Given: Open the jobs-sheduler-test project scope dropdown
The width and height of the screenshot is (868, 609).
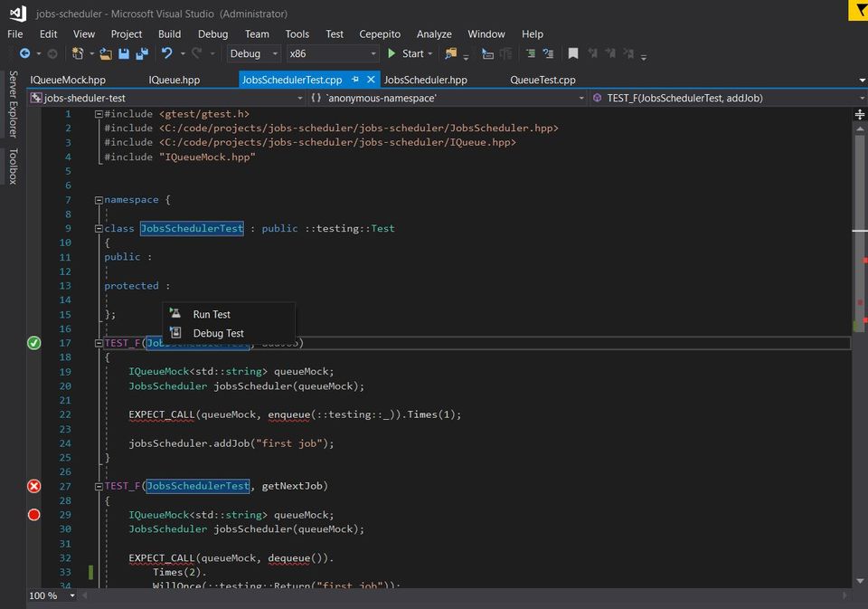Looking at the screenshot, I should click(x=167, y=98).
